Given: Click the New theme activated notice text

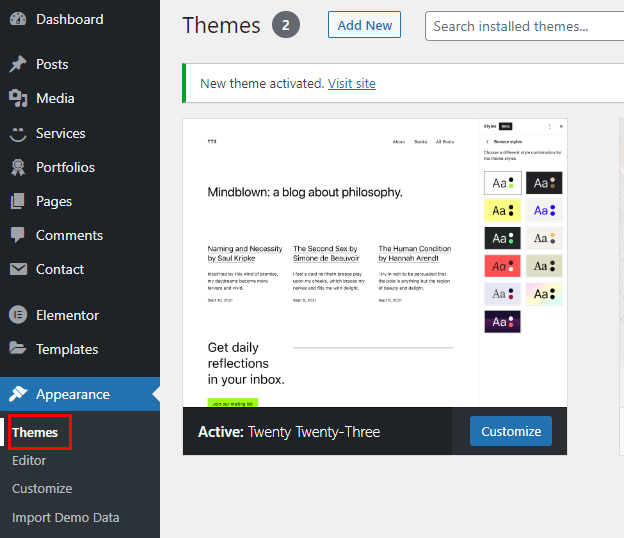Looking at the screenshot, I should (262, 84).
